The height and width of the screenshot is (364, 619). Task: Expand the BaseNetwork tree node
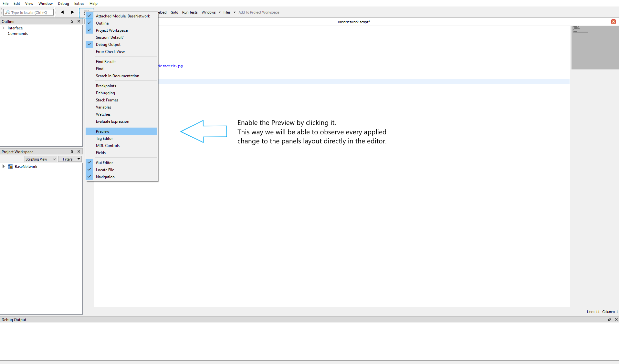pyautogui.click(x=4, y=167)
